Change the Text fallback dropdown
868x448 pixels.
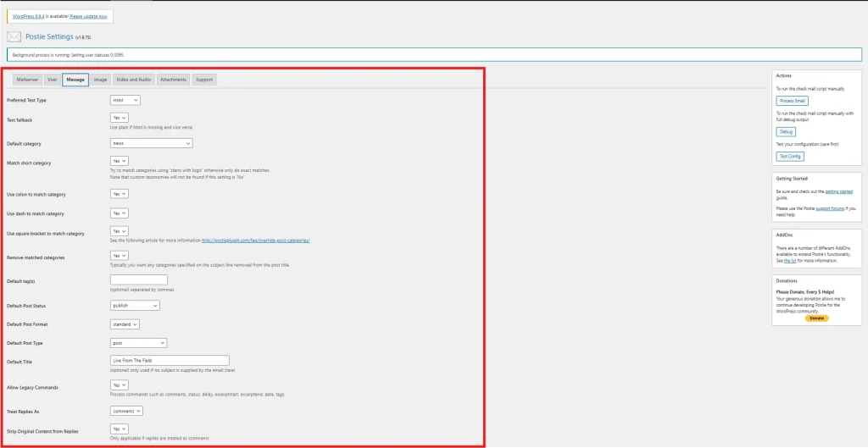click(120, 118)
